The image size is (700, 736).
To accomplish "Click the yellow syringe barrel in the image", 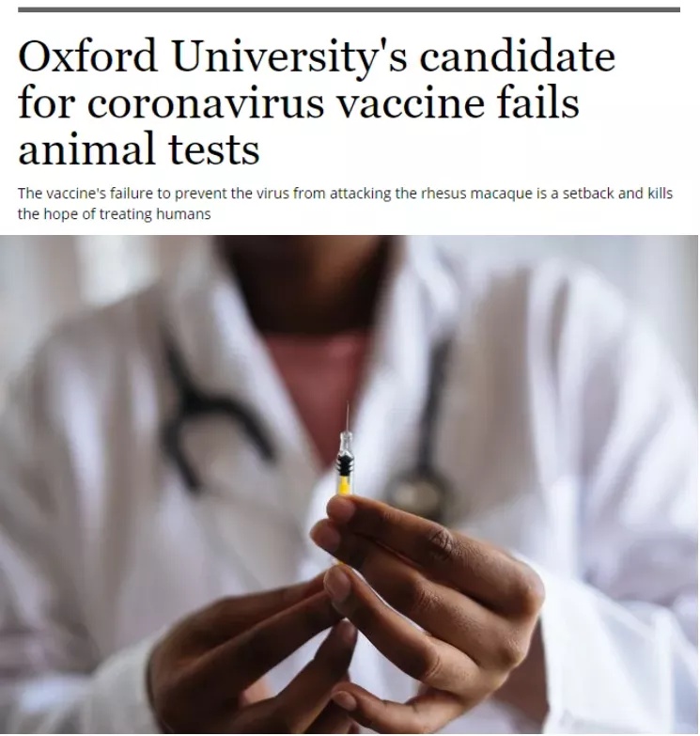I will pyautogui.click(x=344, y=485).
